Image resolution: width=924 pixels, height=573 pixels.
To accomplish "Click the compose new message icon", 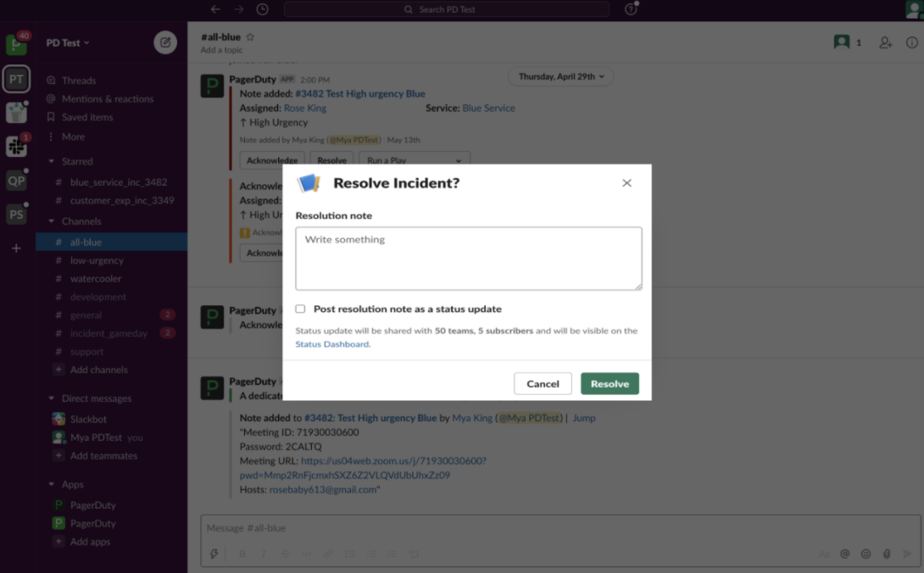I will pyautogui.click(x=165, y=42).
